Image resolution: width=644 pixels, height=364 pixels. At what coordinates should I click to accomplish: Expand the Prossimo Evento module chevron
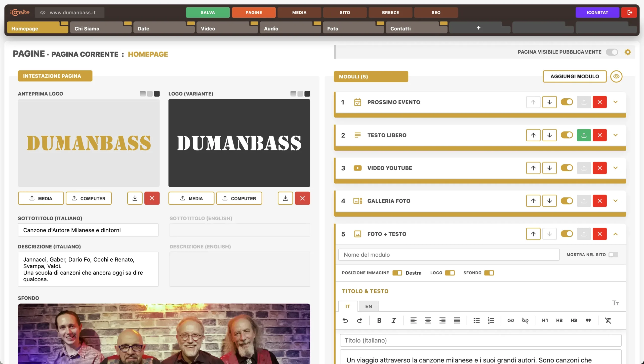(615, 102)
